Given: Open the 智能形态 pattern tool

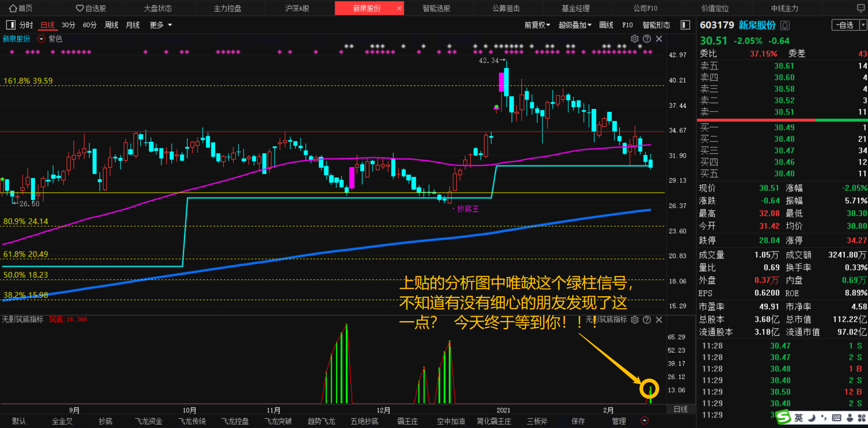Looking at the screenshot, I should 656,25.
